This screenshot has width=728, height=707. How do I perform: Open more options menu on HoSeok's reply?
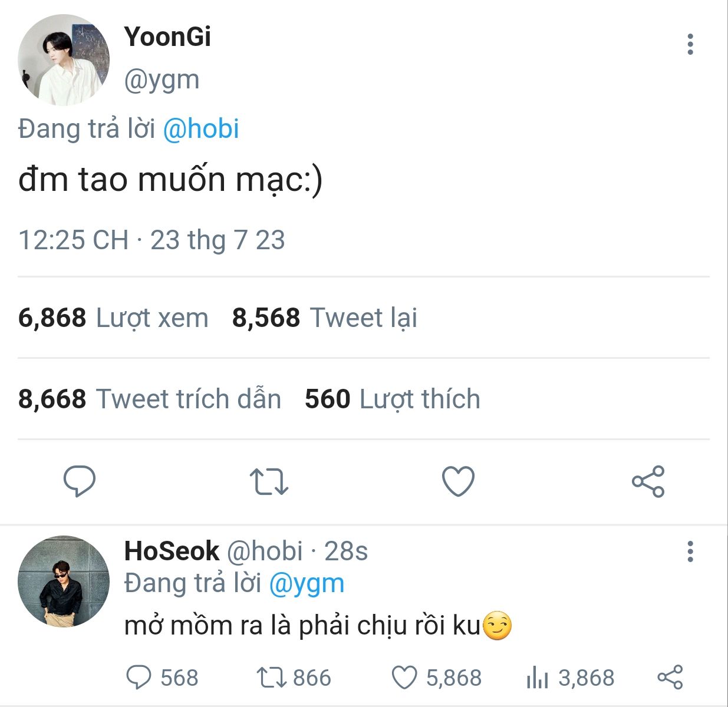[x=690, y=551]
